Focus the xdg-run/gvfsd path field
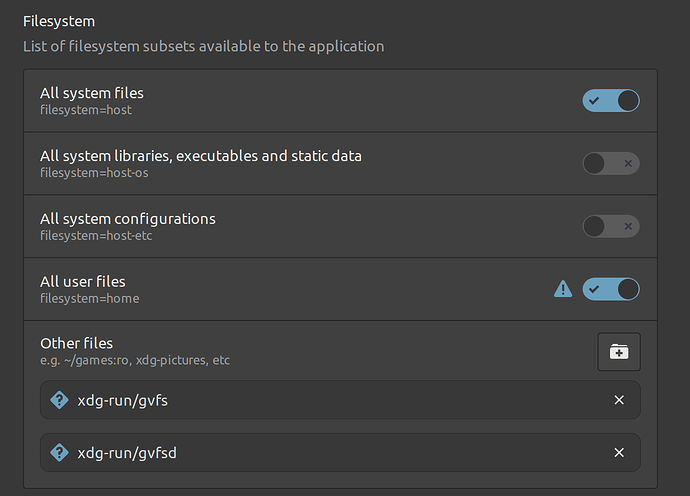The height and width of the screenshot is (496, 690). (x=300, y=453)
